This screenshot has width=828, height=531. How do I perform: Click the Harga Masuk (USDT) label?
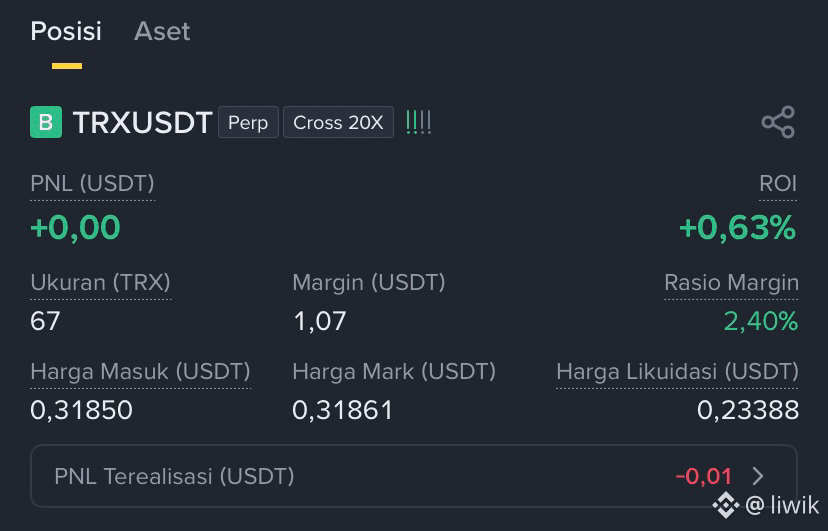140,372
